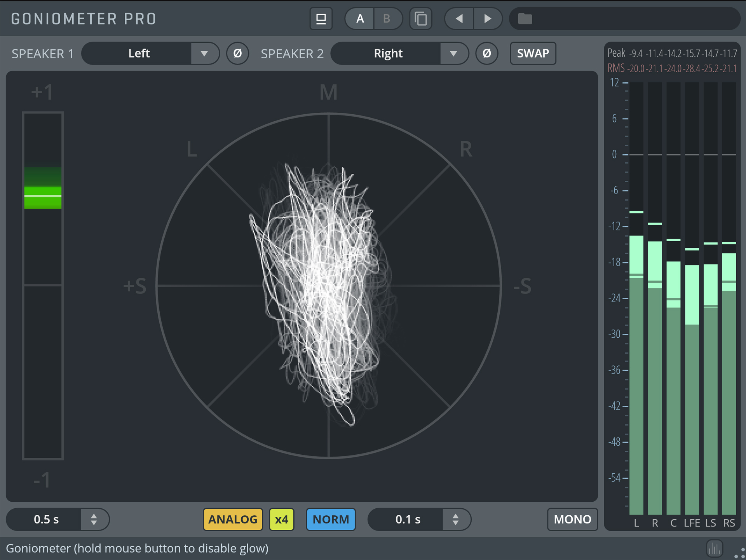Viewport: 746px width, 560px height.
Task: Switch to preset slot B
Action: tap(387, 19)
